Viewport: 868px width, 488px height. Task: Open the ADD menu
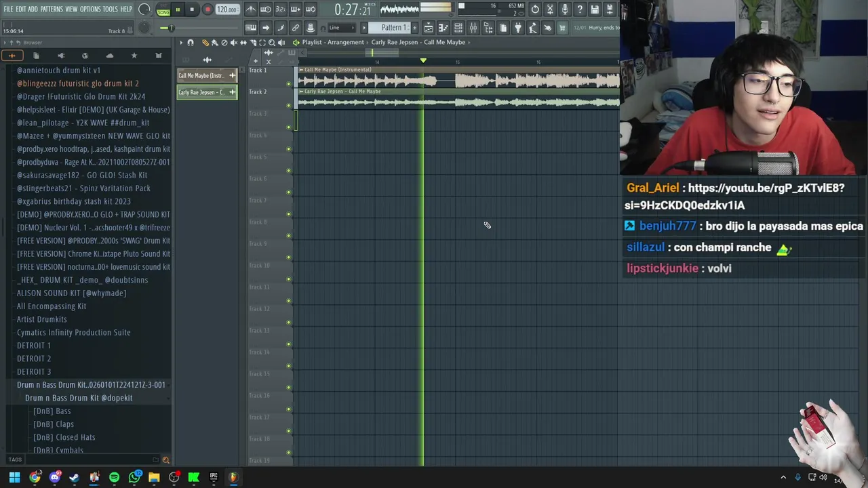[33, 9]
